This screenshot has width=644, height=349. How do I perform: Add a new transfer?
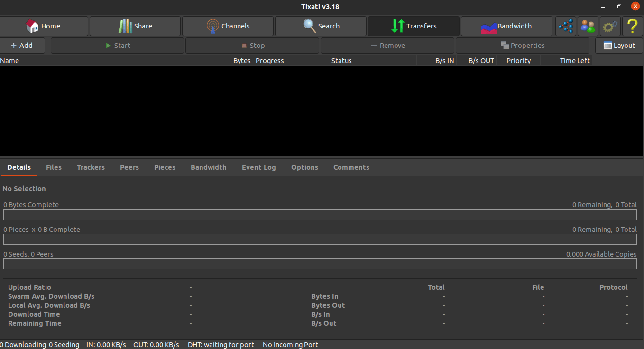tap(22, 46)
